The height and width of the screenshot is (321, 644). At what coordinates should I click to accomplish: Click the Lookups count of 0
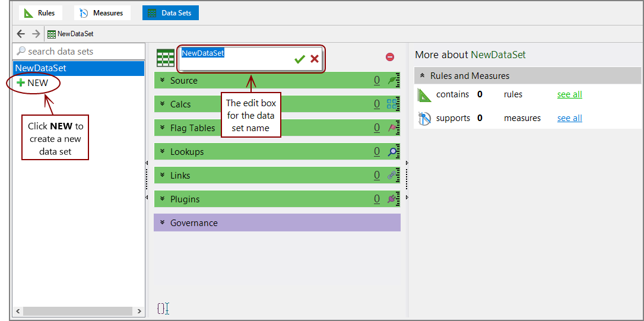[377, 151]
